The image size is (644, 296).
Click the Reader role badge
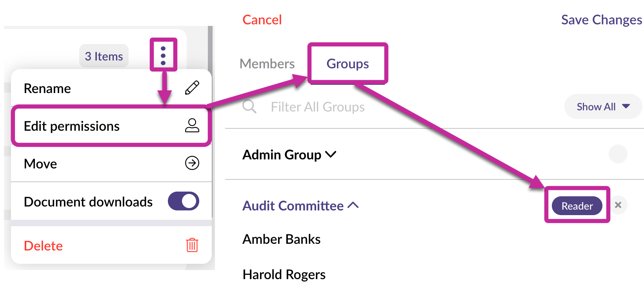click(577, 206)
